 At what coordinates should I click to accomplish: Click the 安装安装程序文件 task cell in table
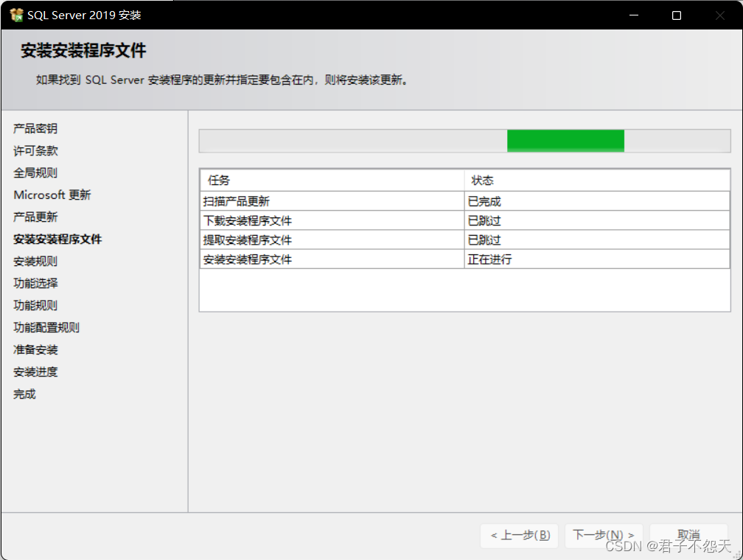click(x=332, y=259)
